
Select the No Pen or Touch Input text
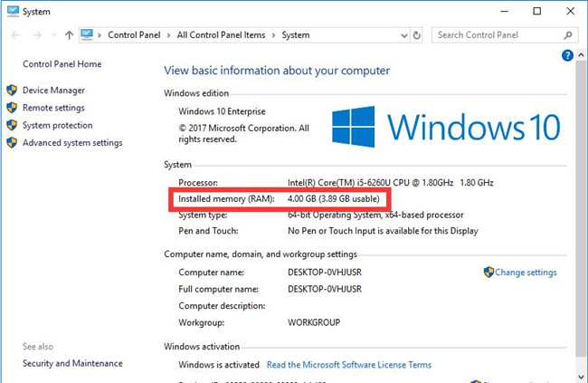point(383,231)
